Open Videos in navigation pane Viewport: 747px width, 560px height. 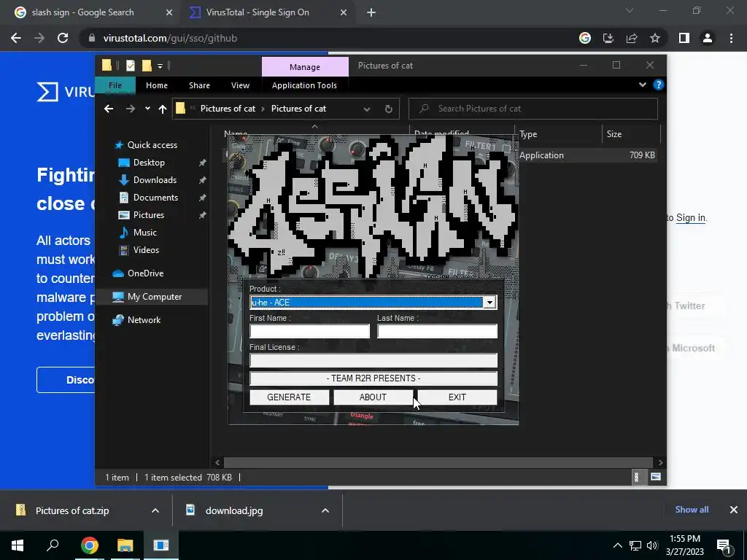[146, 250]
